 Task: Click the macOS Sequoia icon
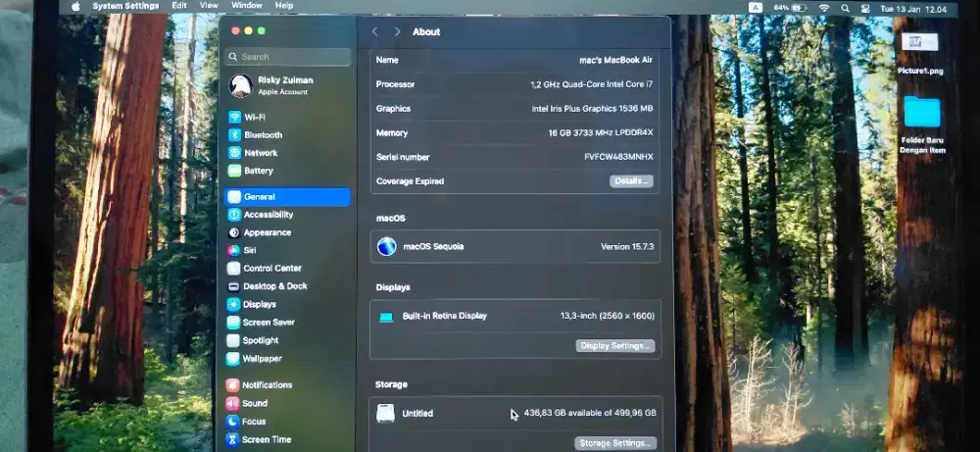tap(387, 246)
